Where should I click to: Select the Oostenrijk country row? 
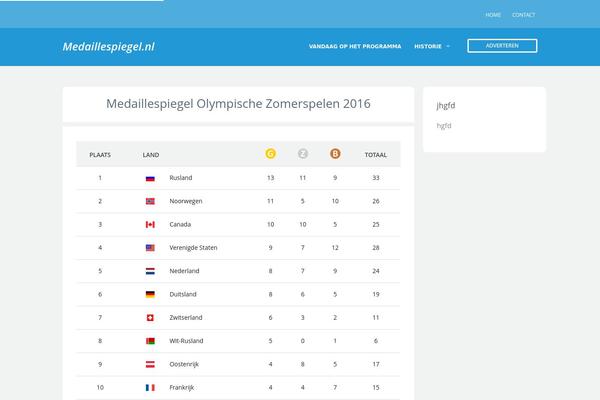click(238, 364)
